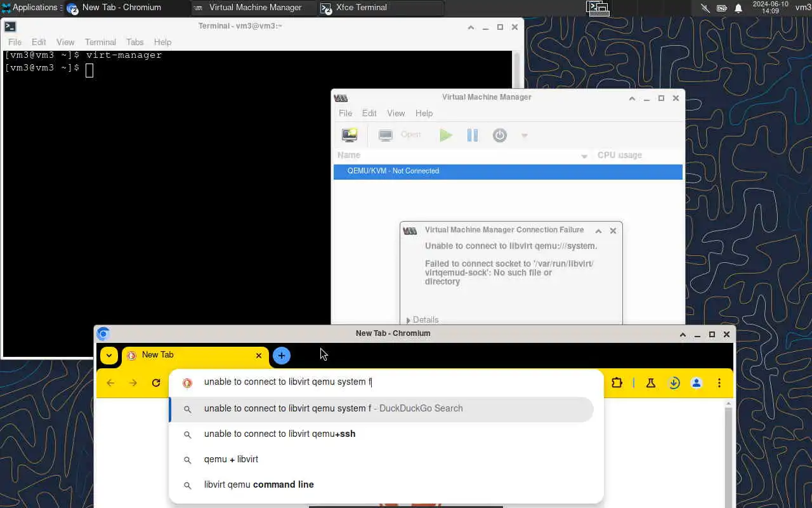Open the Terminal menu in terminal menubar
The image size is (812, 508).
tap(100, 42)
